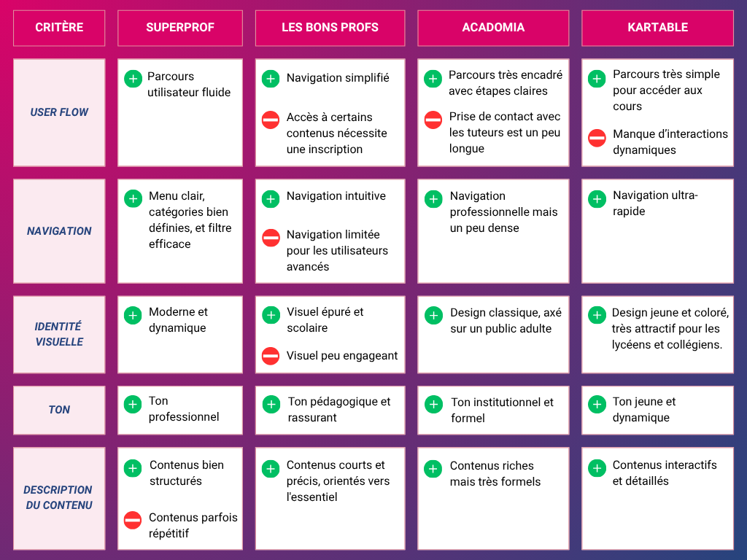Click the green plus beside "Ton institutionnel et formel"
Image resolution: width=747 pixels, height=560 pixels.
pyautogui.click(x=433, y=404)
